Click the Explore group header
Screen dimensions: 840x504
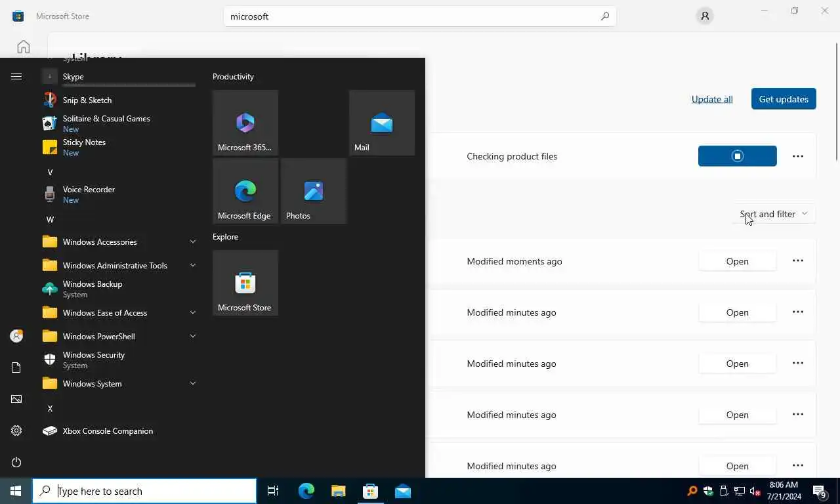tap(225, 237)
